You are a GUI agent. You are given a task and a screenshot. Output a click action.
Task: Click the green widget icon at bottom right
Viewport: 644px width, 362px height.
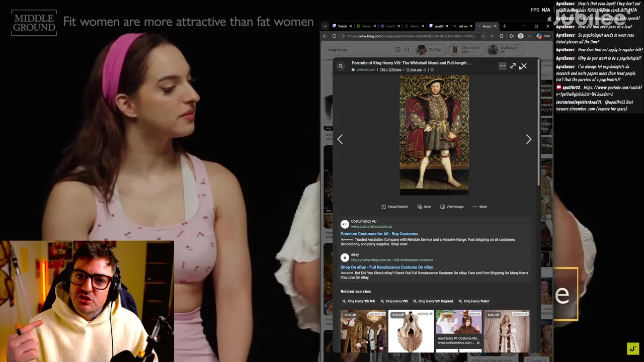coord(633,348)
